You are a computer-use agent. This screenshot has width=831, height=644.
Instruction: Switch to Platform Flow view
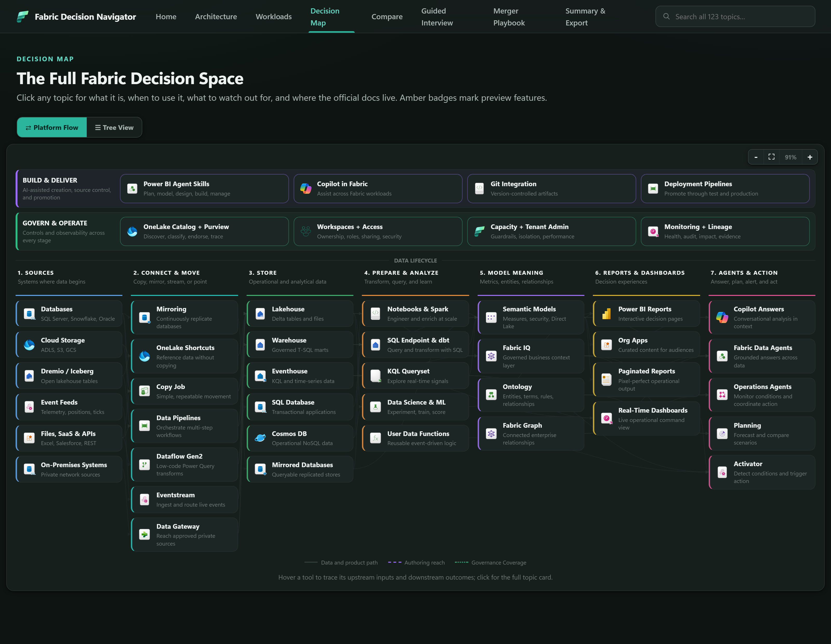point(52,128)
